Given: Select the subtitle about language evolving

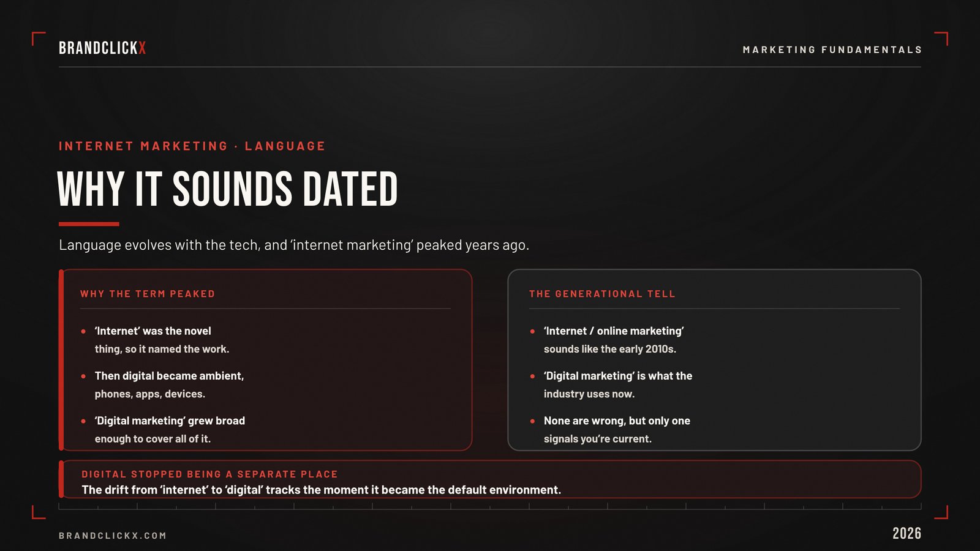Looking at the screenshot, I should pos(294,245).
